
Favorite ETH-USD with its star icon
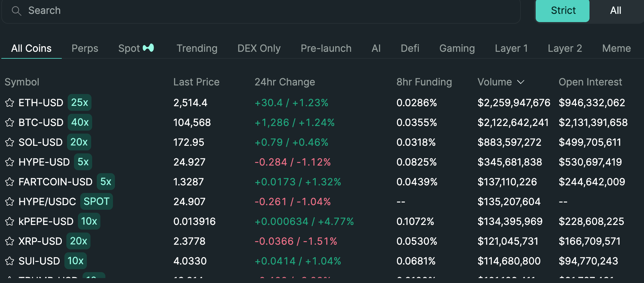(x=10, y=103)
